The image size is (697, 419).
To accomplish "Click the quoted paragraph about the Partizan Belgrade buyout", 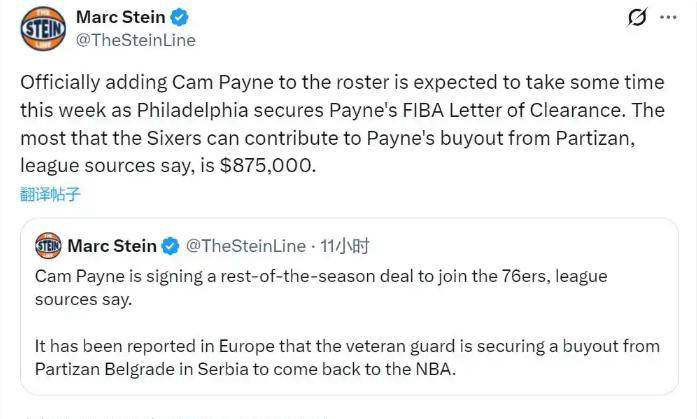I will [x=346, y=357].
